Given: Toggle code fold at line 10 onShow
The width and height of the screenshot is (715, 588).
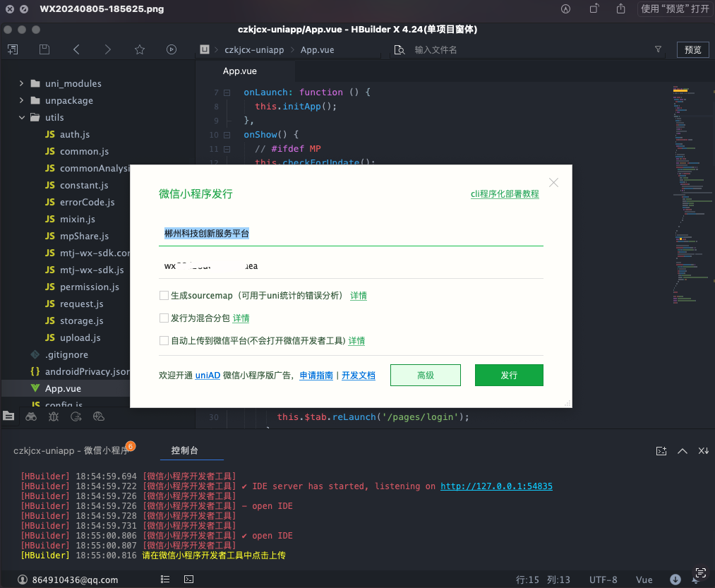Looking at the screenshot, I should 227,135.
